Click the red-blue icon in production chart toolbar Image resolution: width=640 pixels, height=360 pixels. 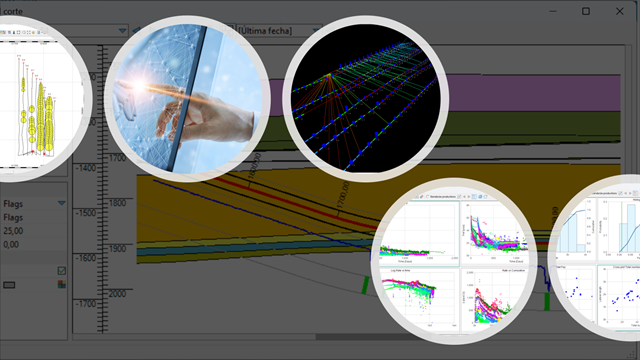point(421,197)
